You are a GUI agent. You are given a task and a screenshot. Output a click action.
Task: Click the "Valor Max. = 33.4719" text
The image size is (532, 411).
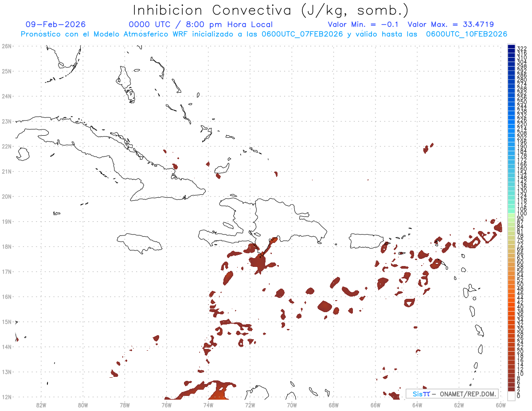[450, 24]
